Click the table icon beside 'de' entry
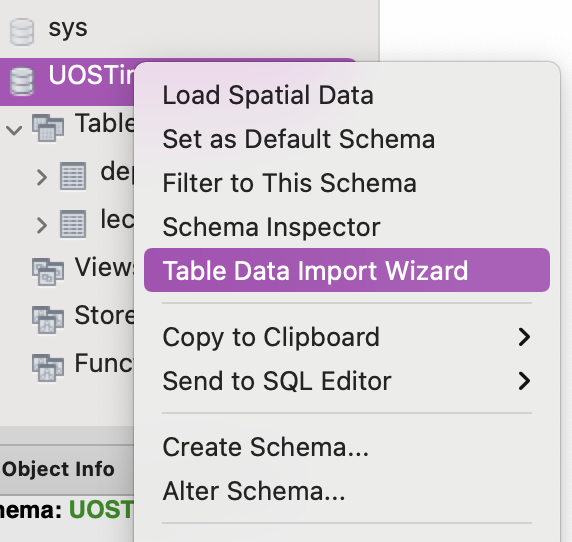The width and height of the screenshot is (572, 542). 73,176
